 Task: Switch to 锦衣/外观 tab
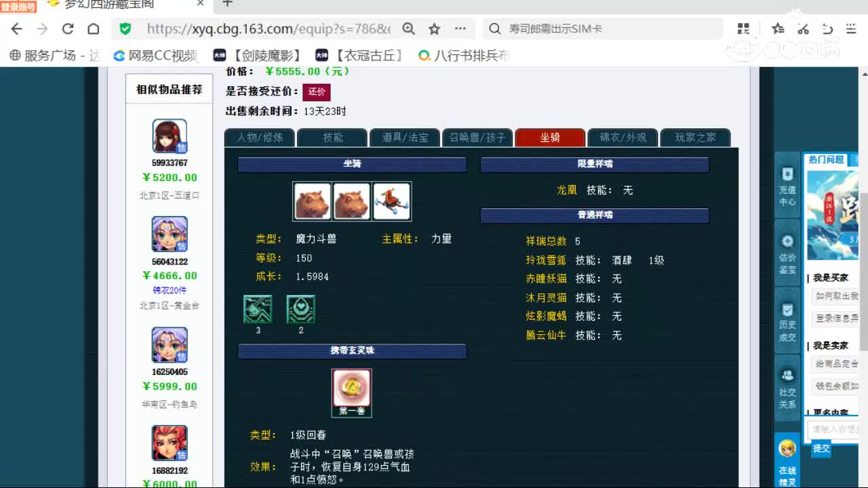click(x=623, y=138)
